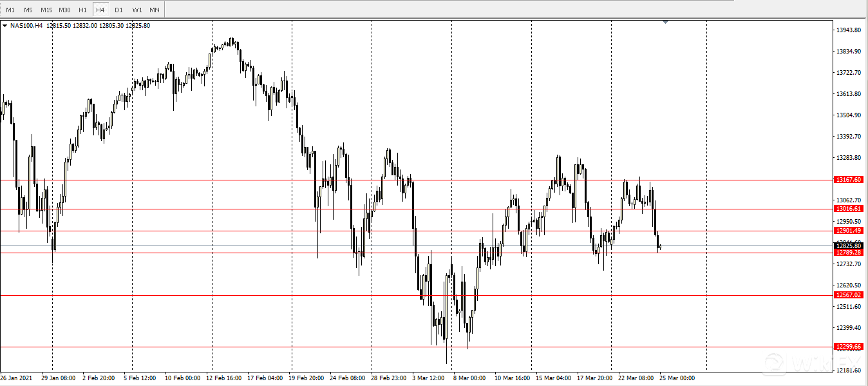
Task: Select the 12901.49 level price tag
Action: (x=849, y=231)
